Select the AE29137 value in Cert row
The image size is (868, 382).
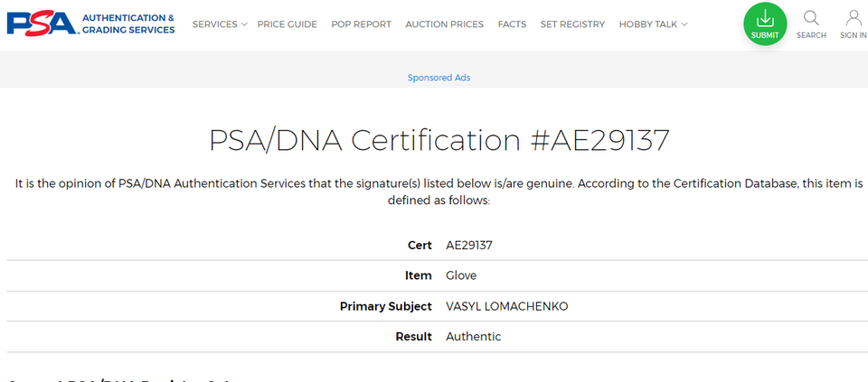tap(469, 245)
